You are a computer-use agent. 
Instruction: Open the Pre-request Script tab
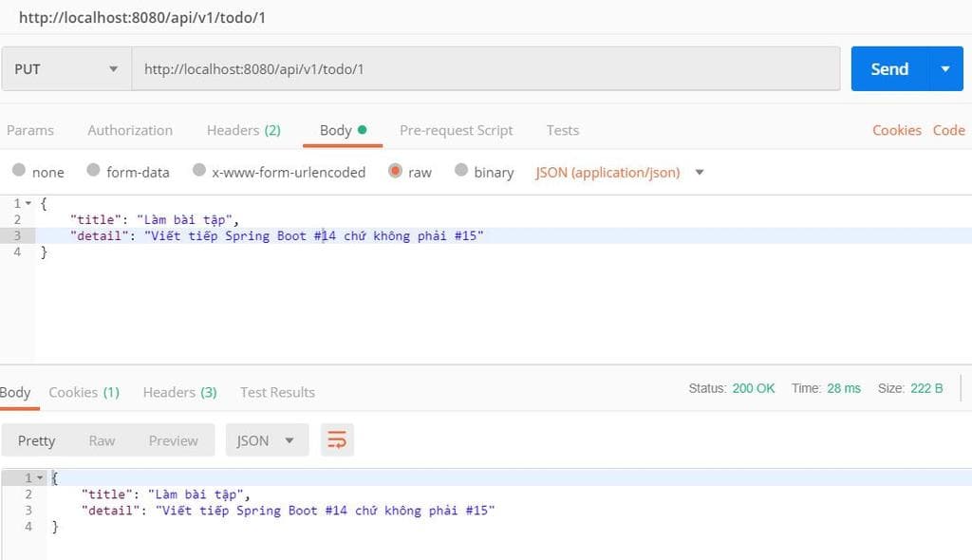coord(457,130)
